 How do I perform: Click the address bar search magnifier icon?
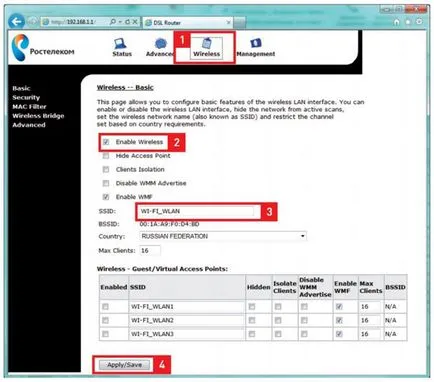click(113, 22)
